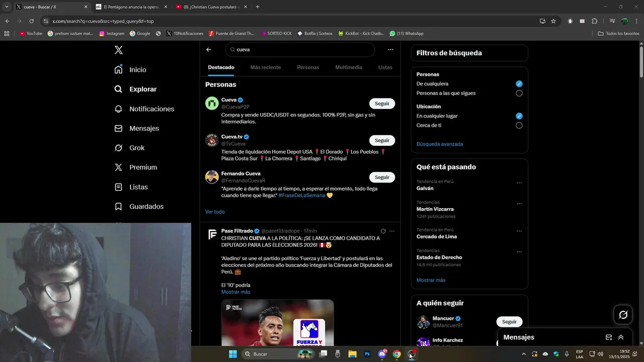Viewport: 644px width, 362px height.
Task: Open more options on Pase Filtrado post
Action: point(392,231)
